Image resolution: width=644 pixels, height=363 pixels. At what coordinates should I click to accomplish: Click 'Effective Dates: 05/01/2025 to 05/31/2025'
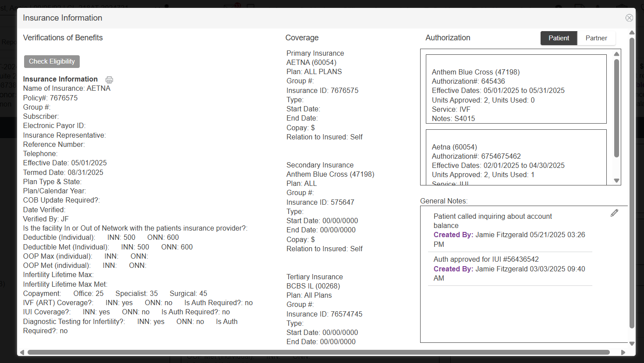tap(498, 90)
